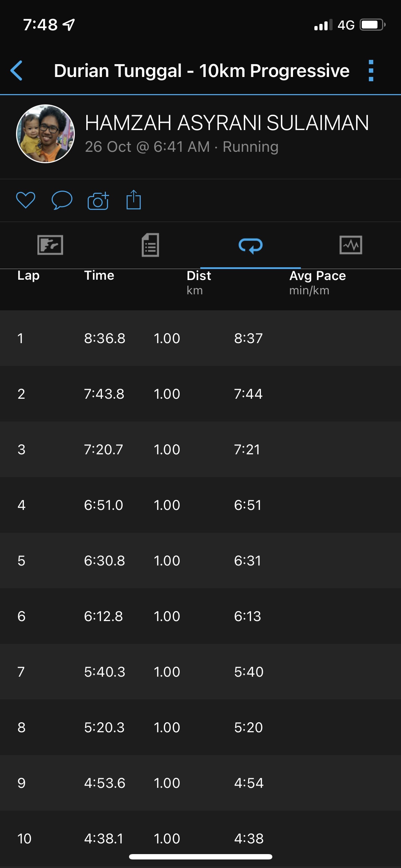Image resolution: width=401 pixels, height=868 pixels.
Task: Like the activity with heart icon
Action: 26,200
